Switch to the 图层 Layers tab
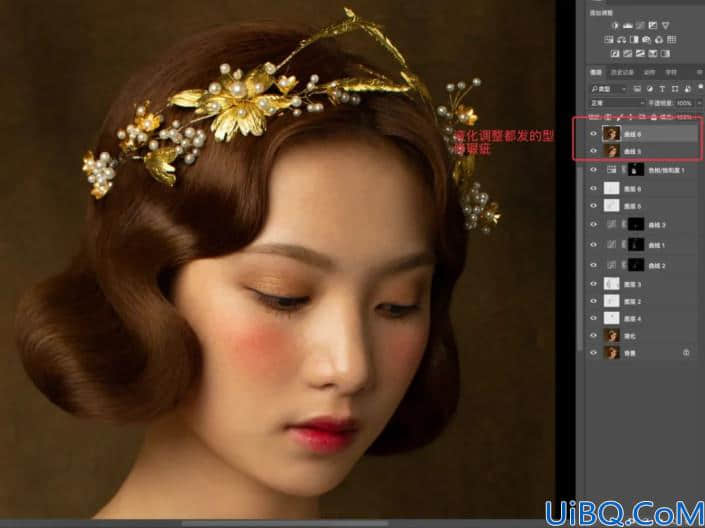The width and height of the screenshot is (705, 528). [596, 72]
